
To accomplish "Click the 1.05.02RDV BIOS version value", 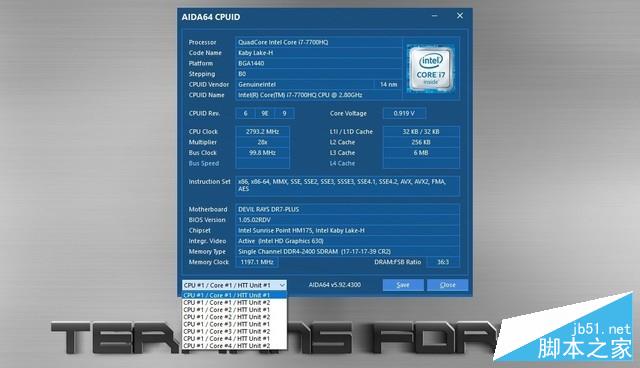I will click(x=347, y=220).
